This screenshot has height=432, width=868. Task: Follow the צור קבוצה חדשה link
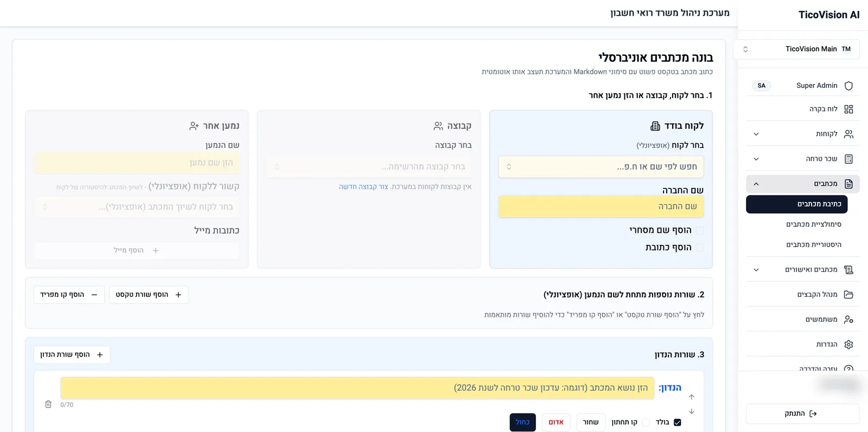[x=363, y=187]
